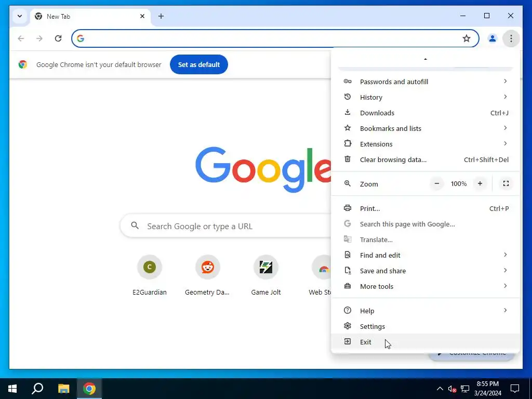Choose Clear browsing data... menu entry
Image resolution: width=532 pixels, height=399 pixels.
coord(425,159)
